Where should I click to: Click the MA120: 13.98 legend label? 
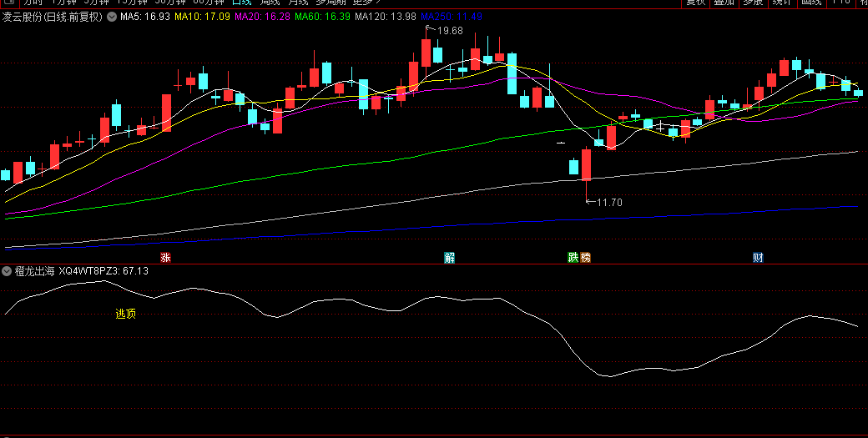[x=386, y=18]
